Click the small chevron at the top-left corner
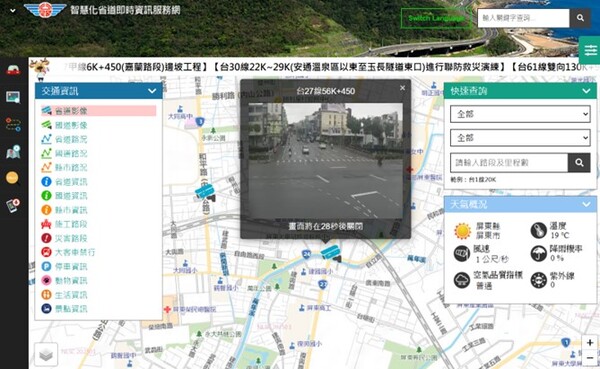Screen dimensions: 600x369 coord(13,11)
